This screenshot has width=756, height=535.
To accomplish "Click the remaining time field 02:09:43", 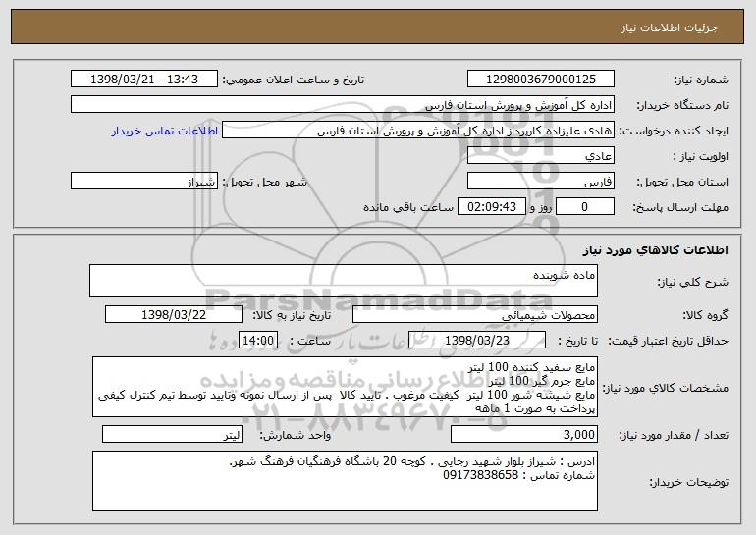I will (x=491, y=207).
